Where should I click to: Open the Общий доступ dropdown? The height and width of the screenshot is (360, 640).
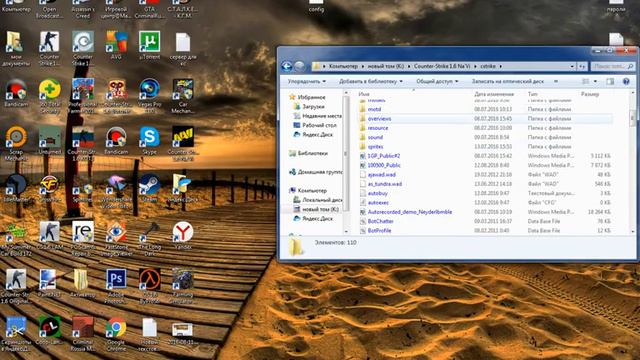[437, 82]
